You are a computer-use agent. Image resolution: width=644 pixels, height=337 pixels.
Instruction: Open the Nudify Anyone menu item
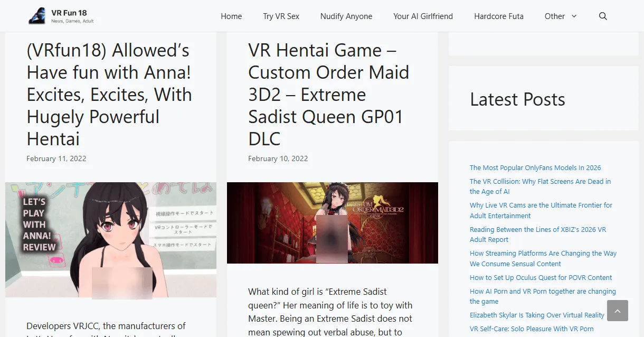pyautogui.click(x=346, y=16)
